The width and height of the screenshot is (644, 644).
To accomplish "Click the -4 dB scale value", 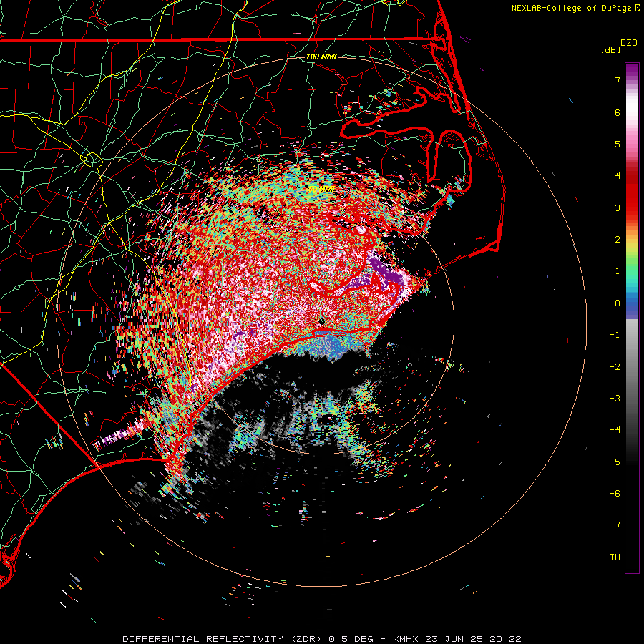I will coord(615,430).
